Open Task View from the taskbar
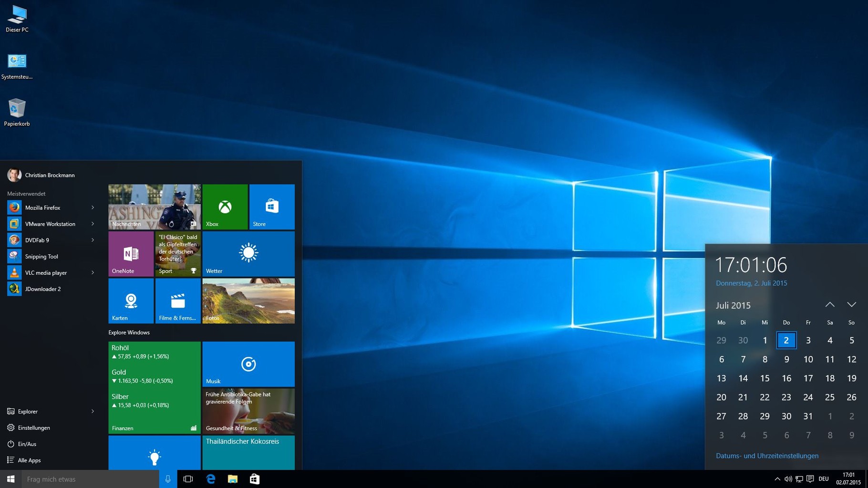 (x=188, y=479)
